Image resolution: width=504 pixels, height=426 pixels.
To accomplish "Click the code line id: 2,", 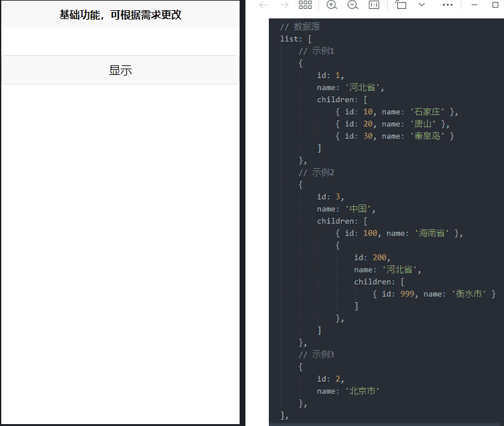I will click(x=330, y=379).
